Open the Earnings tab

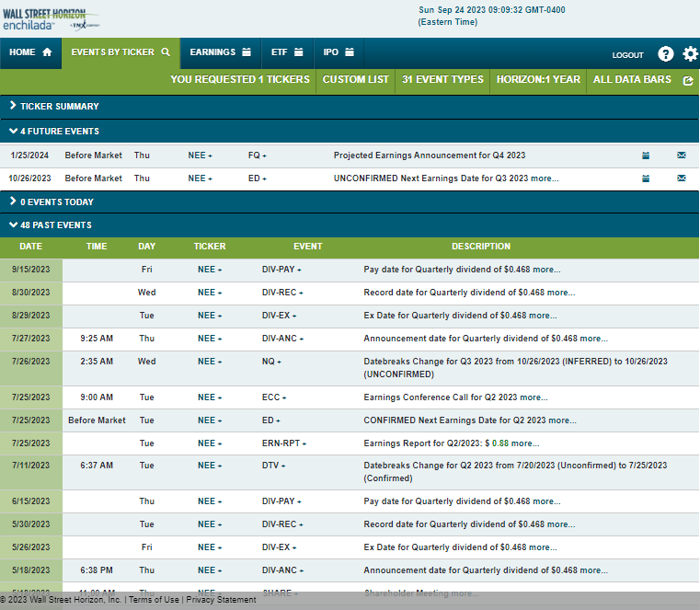221,52
